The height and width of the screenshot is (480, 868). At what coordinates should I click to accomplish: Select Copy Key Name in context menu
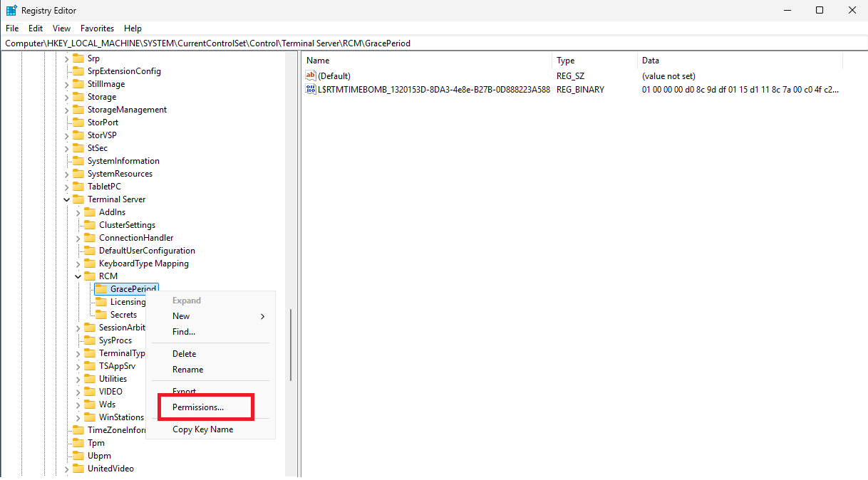coord(202,429)
